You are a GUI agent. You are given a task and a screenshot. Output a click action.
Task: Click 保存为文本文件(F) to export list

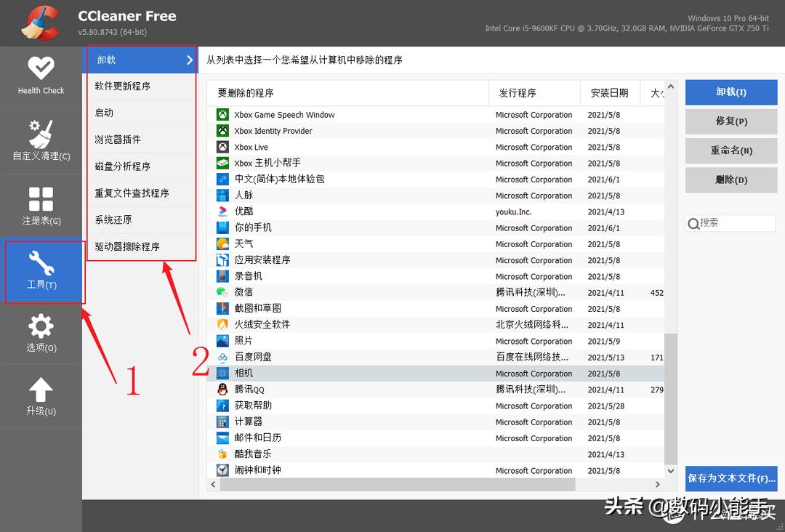click(x=730, y=478)
